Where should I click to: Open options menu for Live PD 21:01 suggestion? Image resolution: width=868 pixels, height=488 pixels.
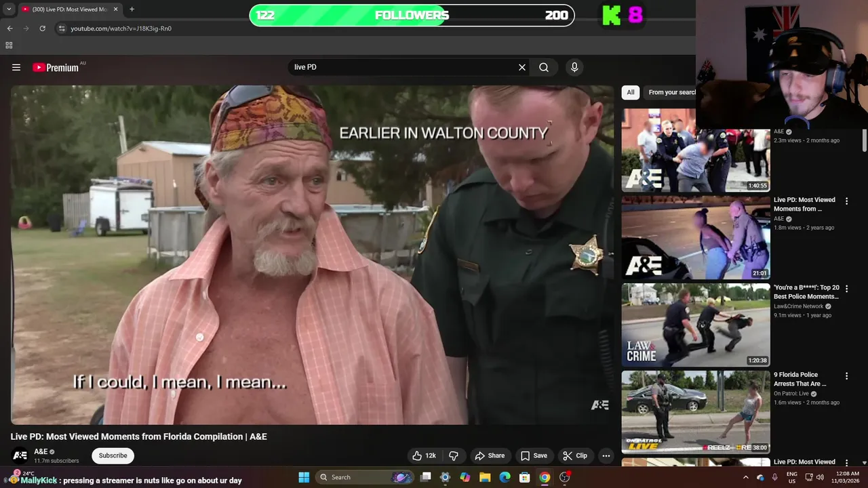[x=846, y=201]
